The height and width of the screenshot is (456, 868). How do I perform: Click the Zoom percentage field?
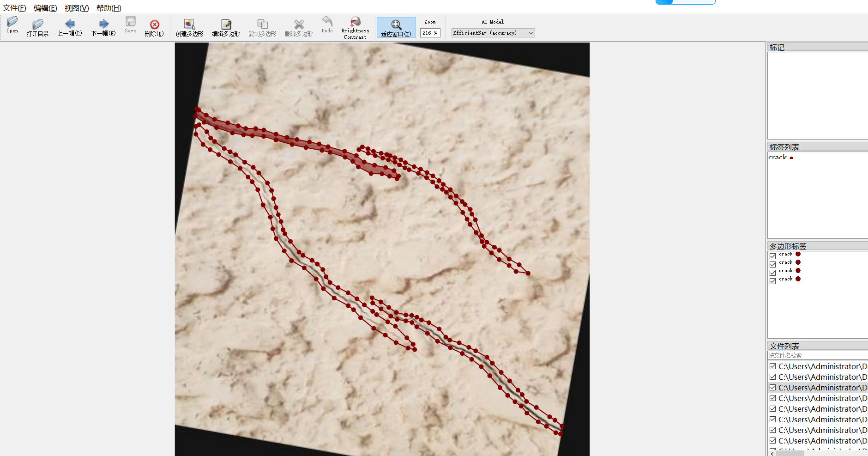(429, 33)
